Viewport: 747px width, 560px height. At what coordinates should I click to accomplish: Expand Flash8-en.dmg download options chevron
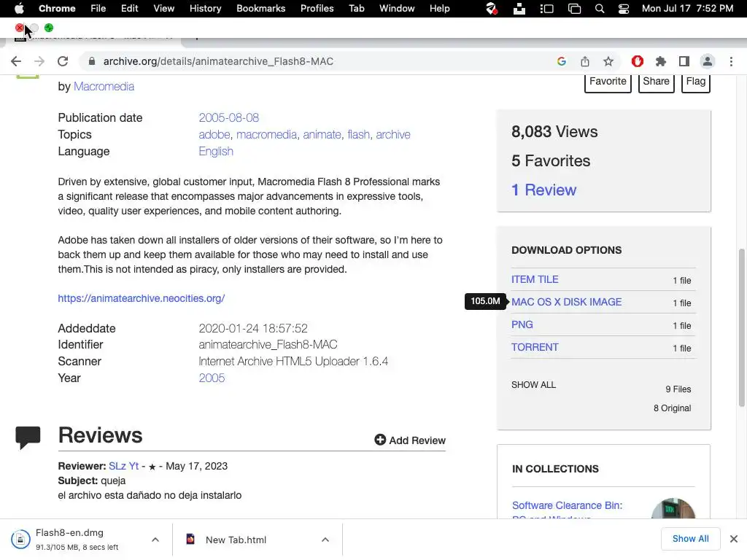point(155,540)
